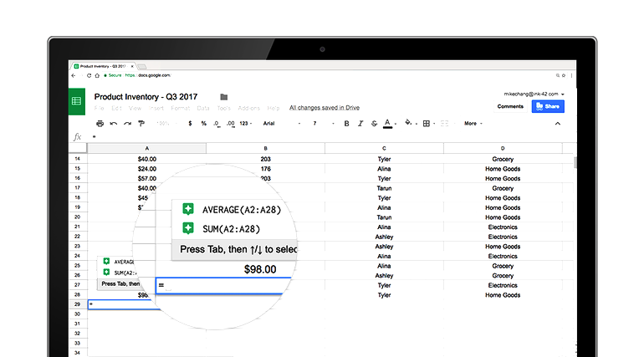Click the Print icon in the toolbar
This screenshot has width=644, height=357.
pyautogui.click(x=100, y=123)
